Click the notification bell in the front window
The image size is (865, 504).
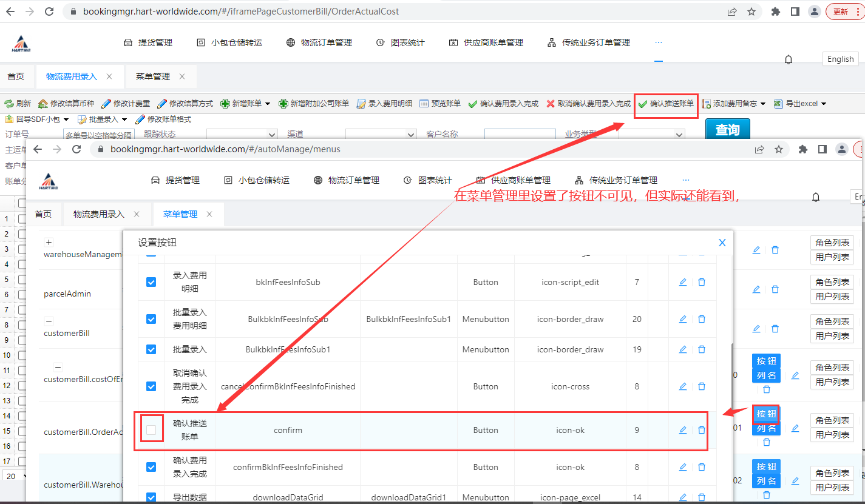tap(816, 197)
